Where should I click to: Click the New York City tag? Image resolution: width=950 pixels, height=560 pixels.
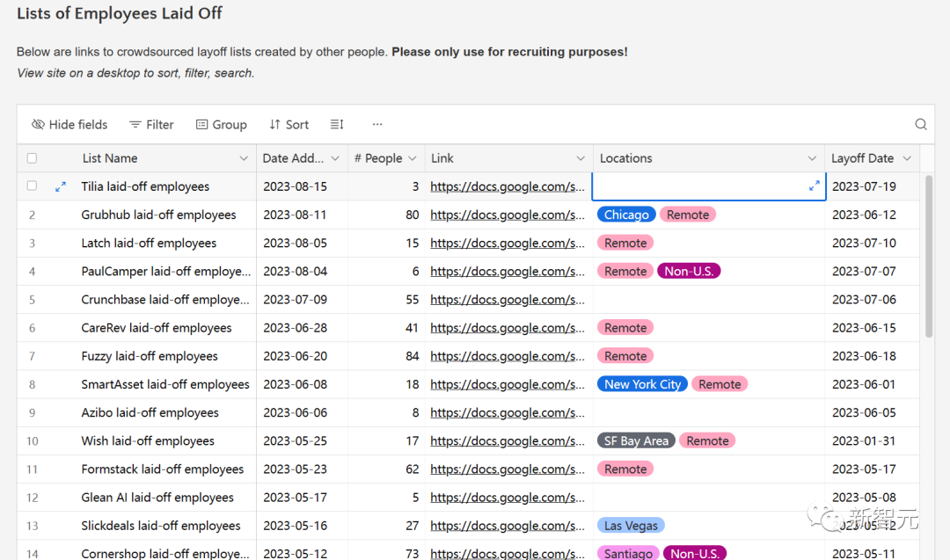642,384
